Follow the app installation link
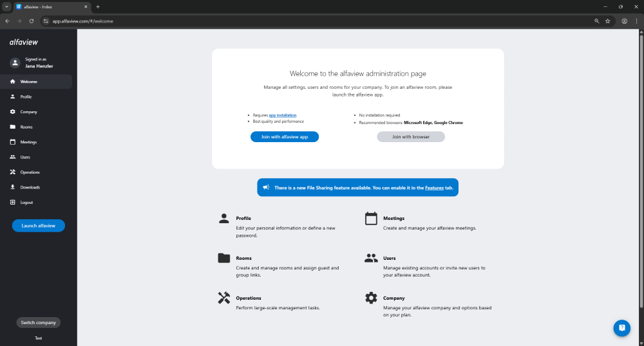This screenshot has height=346, width=644. pyautogui.click(x=283, y=115)
